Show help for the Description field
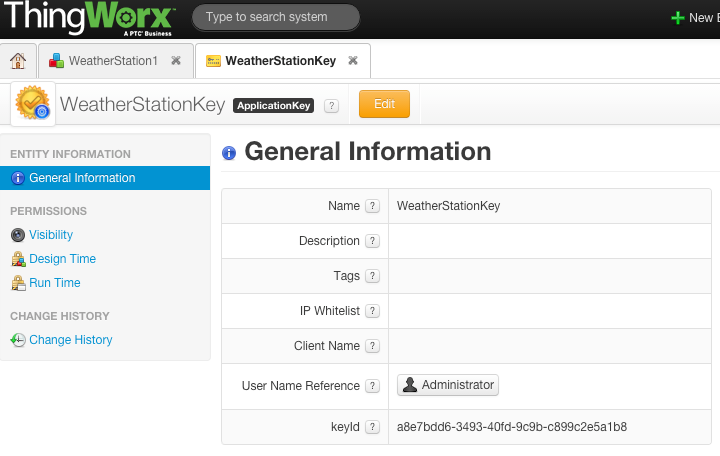Screen dimensions: 720x456 pos(372,241)
